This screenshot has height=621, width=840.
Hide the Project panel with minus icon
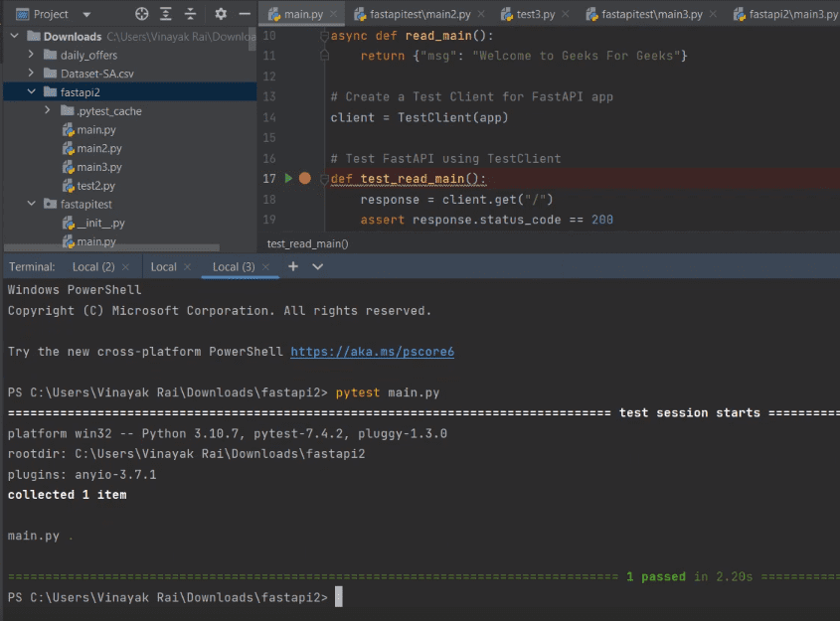(244, 14)
